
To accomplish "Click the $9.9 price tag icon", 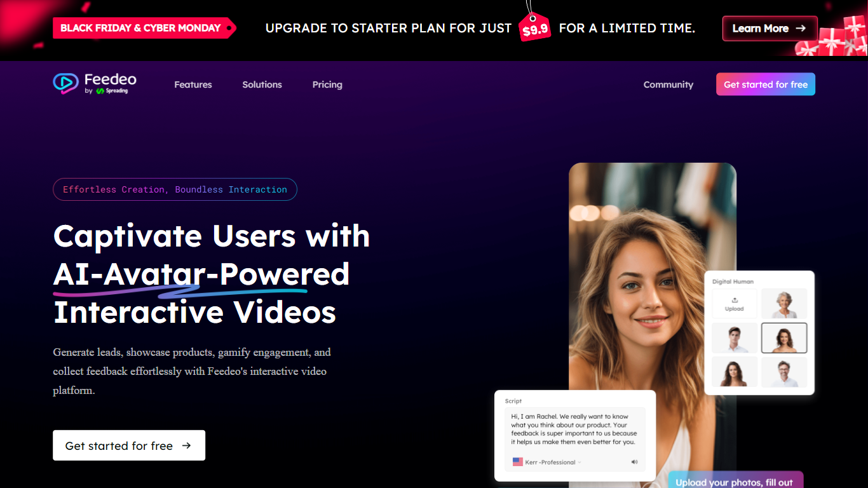I will pos(534,29).
